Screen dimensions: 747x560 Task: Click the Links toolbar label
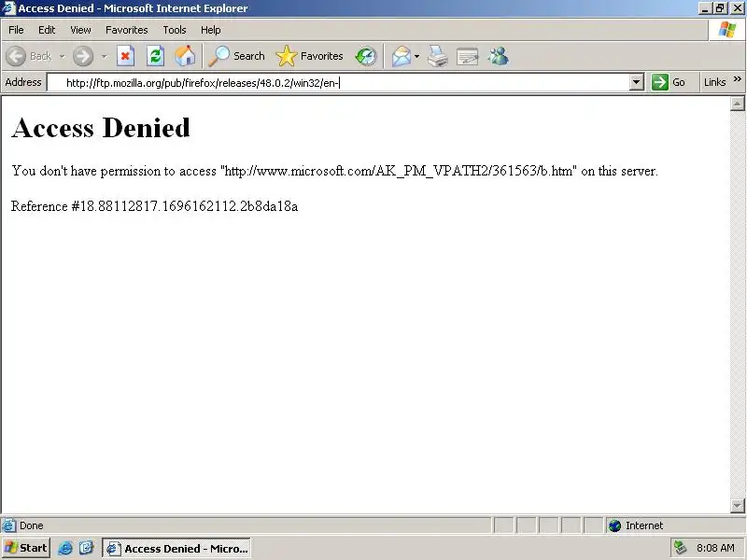(714, 82)
